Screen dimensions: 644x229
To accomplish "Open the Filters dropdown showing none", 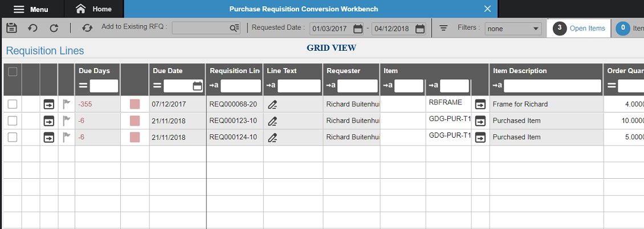I will (x=513, y=29).
